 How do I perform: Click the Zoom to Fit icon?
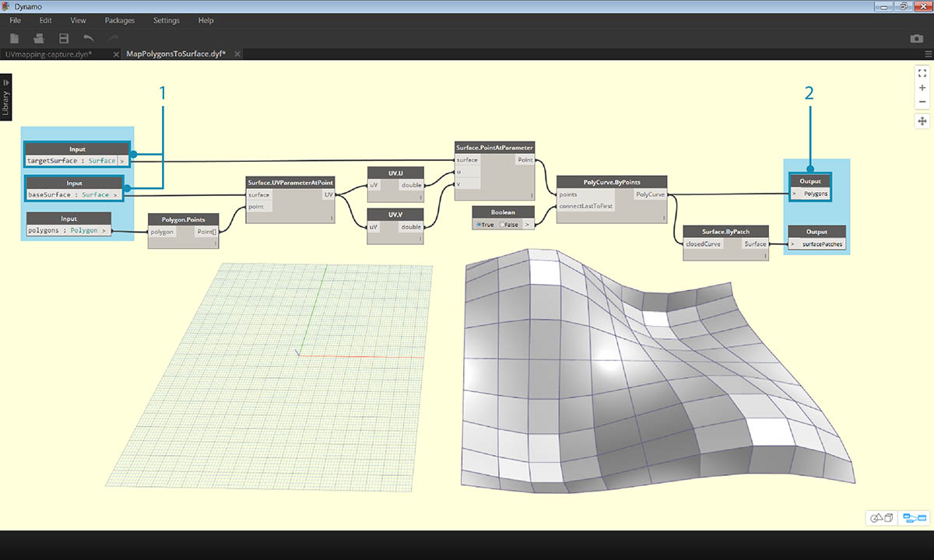pyautogui.click(x=922, y=73)
